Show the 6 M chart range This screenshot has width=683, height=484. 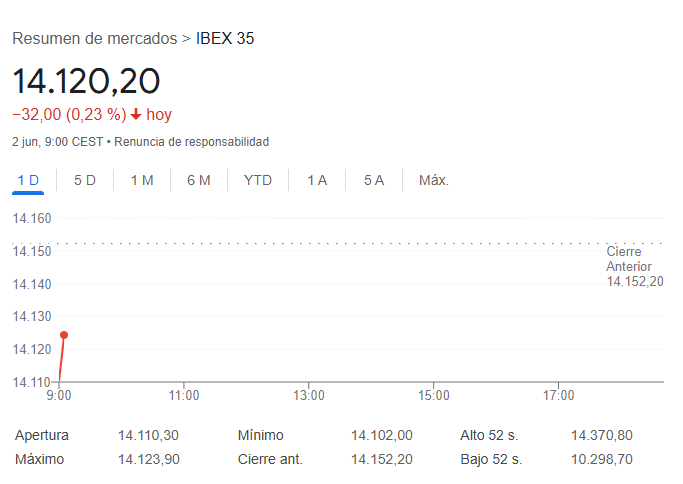click(199, 180)
